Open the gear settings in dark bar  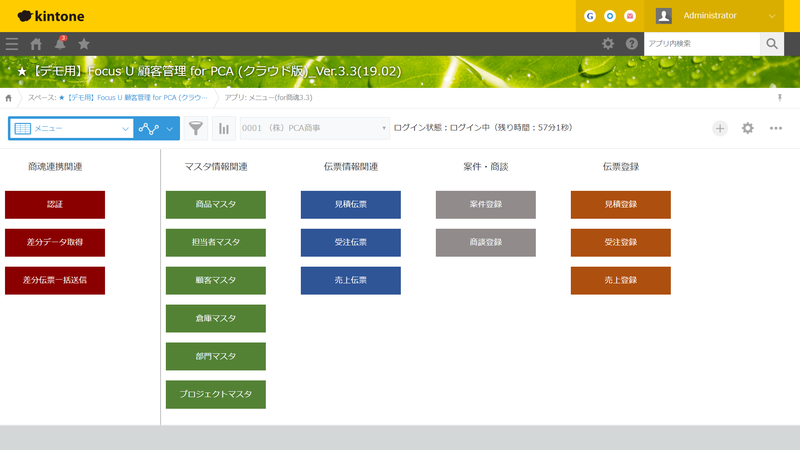608,44
